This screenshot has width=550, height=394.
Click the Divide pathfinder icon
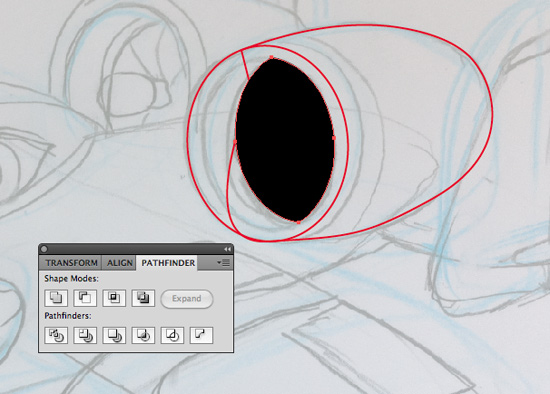56,335
